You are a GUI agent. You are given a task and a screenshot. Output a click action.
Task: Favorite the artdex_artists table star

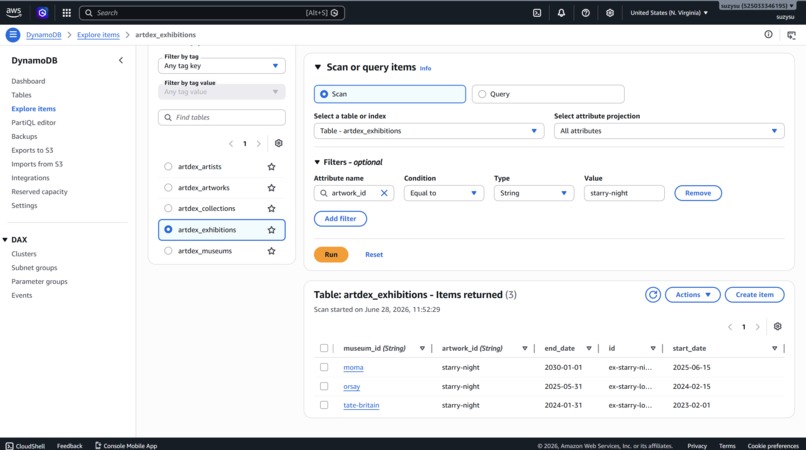pyautogui.click(x=271, y=167)
